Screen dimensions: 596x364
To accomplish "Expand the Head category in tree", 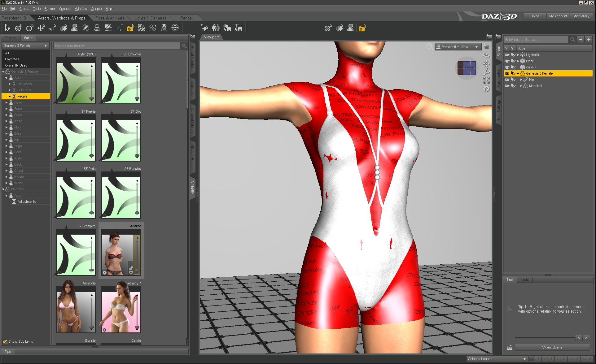I will [7, 102].
